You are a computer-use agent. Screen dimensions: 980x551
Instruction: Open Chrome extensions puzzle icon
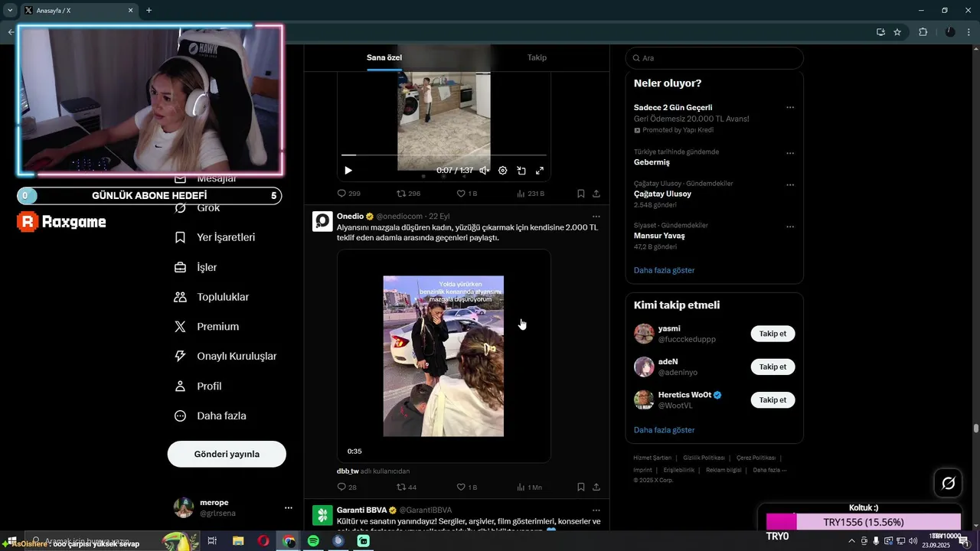pyautogui.click(x=923, y=32)
